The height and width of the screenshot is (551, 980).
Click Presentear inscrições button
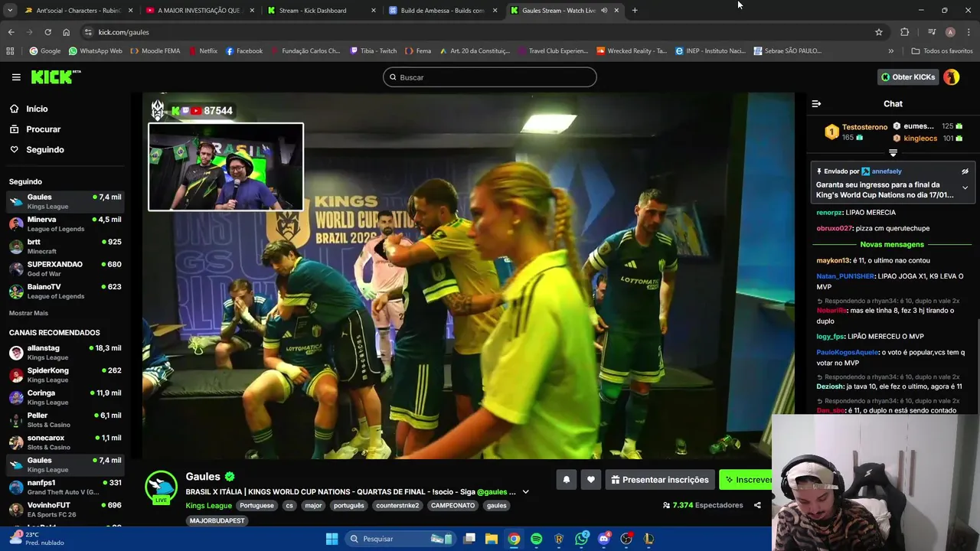660,480
